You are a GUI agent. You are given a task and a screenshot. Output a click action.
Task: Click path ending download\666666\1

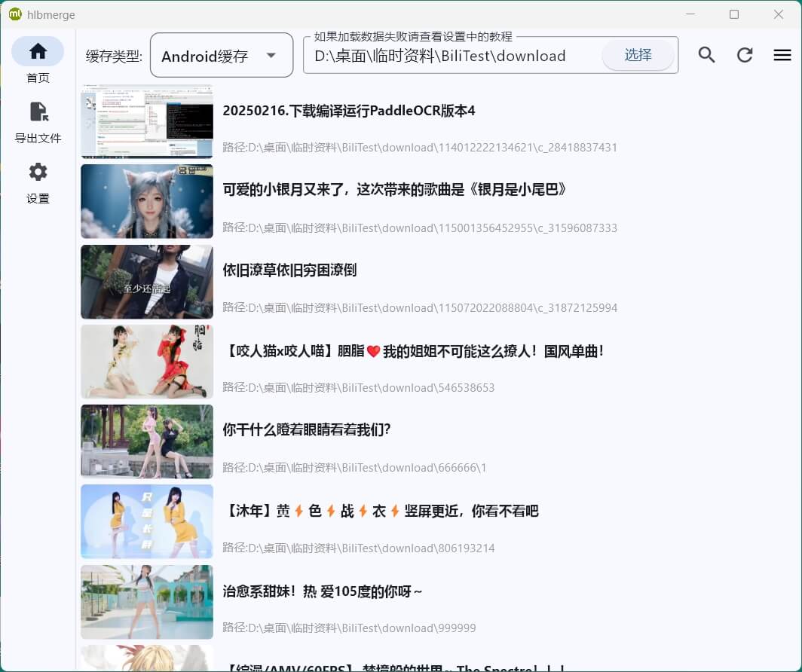(x=354, y=468)
